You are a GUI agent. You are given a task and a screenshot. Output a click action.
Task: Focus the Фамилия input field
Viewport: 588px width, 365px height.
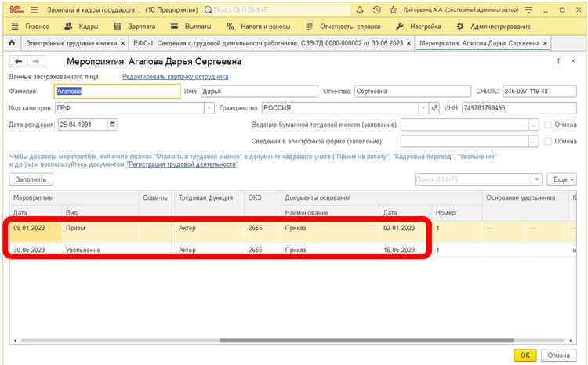[x=118, y=91]
